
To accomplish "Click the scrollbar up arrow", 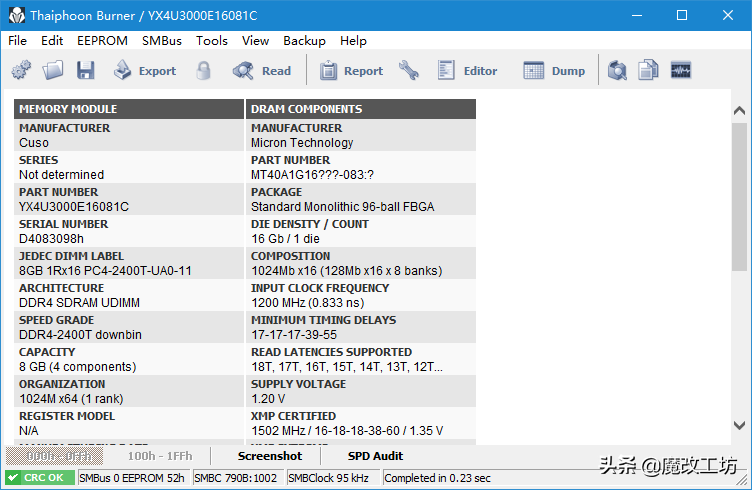I will click(739, 110).
